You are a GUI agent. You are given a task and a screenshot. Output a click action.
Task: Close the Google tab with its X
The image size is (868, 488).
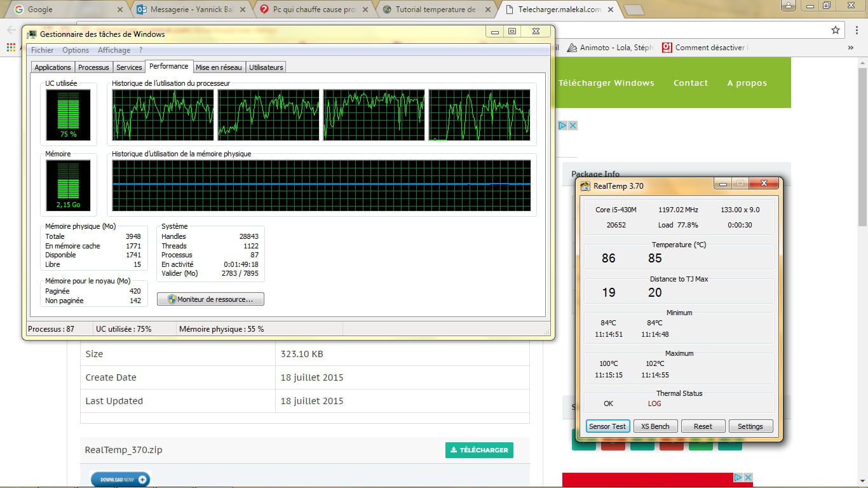coord(121,10)
